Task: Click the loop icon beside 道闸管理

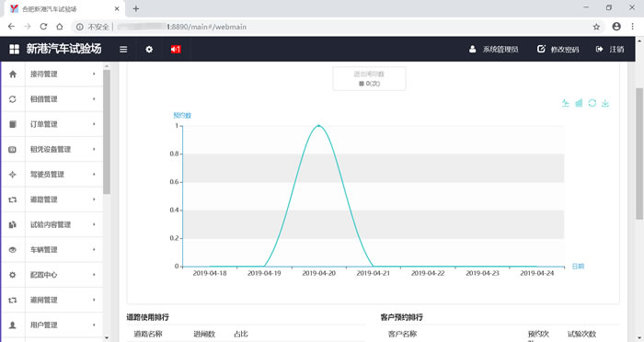Action: point(13,300)
